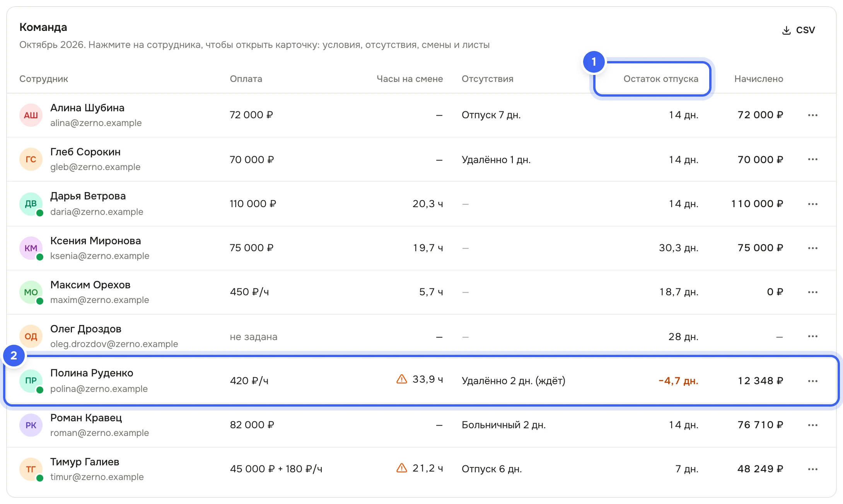Click the ТГ avatar of Тимур Галиев
This screenshot has height=504, width=843.
pos(31,469)
